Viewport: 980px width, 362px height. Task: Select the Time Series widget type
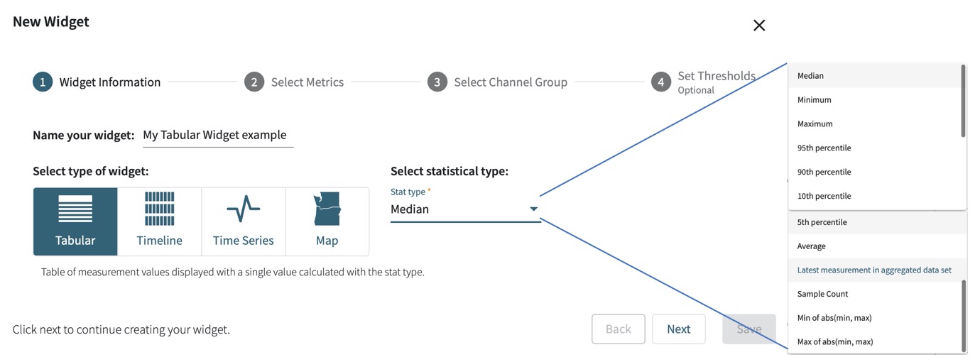[243, 221]
